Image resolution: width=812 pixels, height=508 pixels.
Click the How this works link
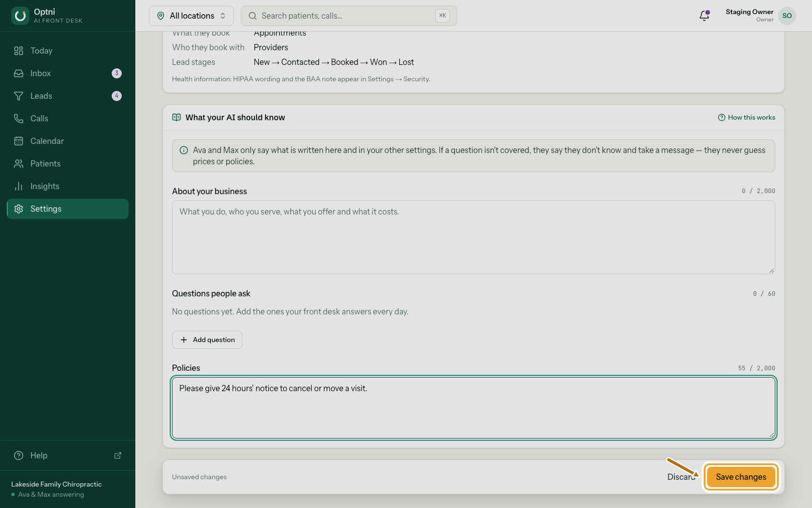coord(747,117)
